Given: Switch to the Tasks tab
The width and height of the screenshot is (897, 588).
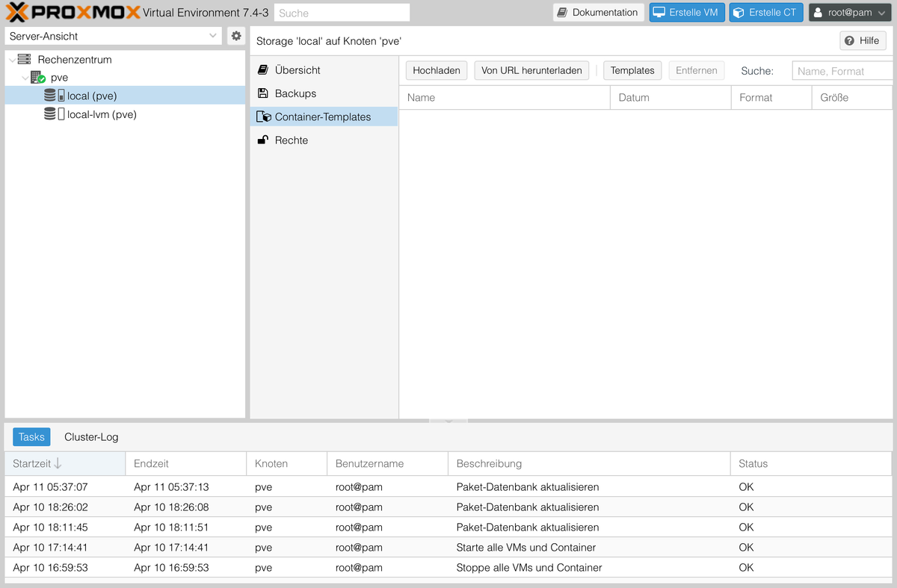Looking at the screenshot, I should point(31,437).
